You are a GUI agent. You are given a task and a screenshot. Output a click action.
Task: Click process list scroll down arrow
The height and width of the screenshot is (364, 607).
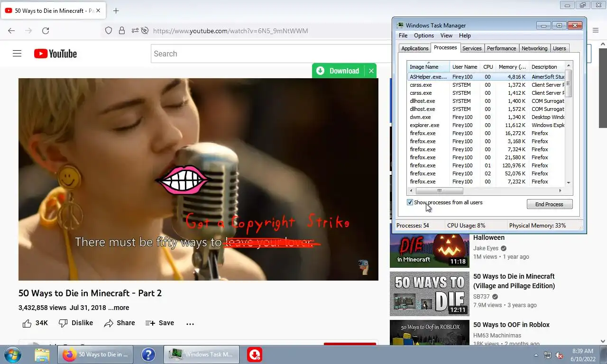point(569,182)
